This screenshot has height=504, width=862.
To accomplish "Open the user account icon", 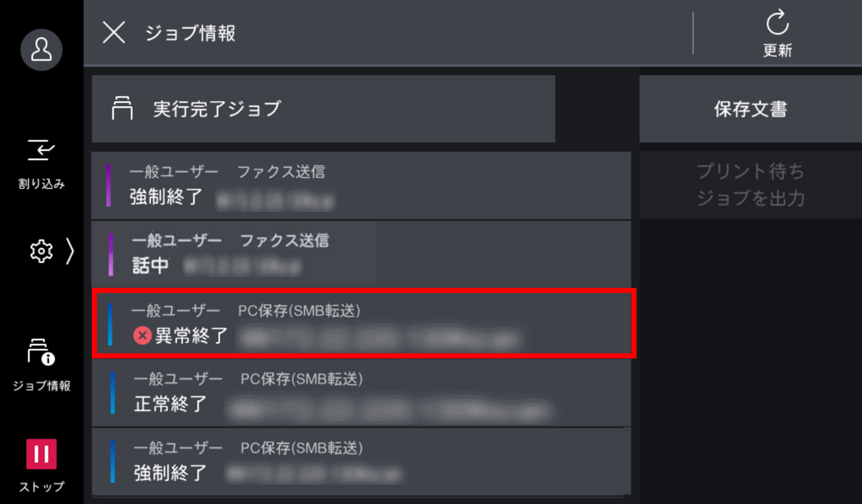I will [x=41, y=50].
